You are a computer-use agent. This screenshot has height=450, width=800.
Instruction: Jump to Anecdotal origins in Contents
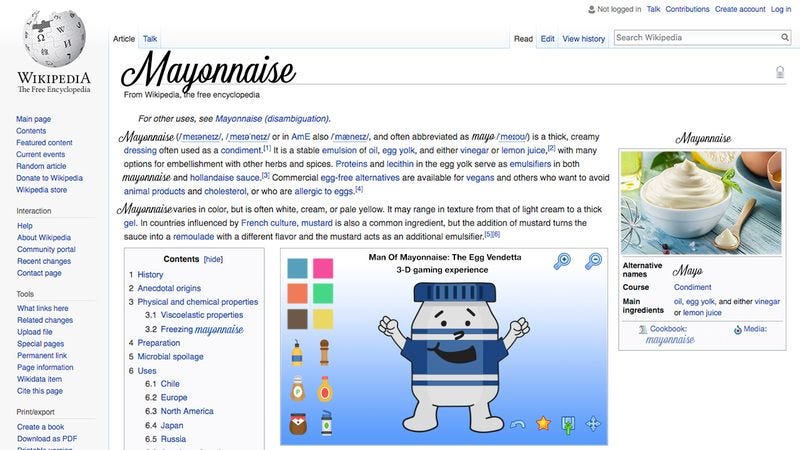click(169, 288)
